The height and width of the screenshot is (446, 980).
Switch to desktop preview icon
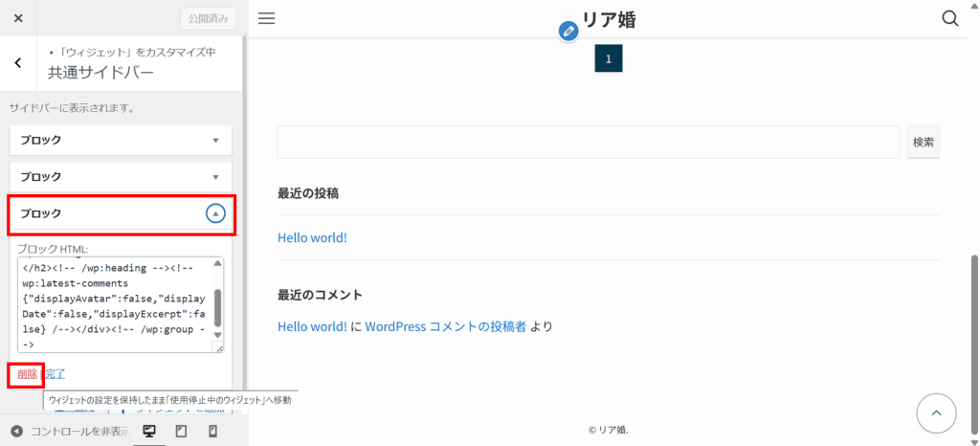[x=149, y=431]
